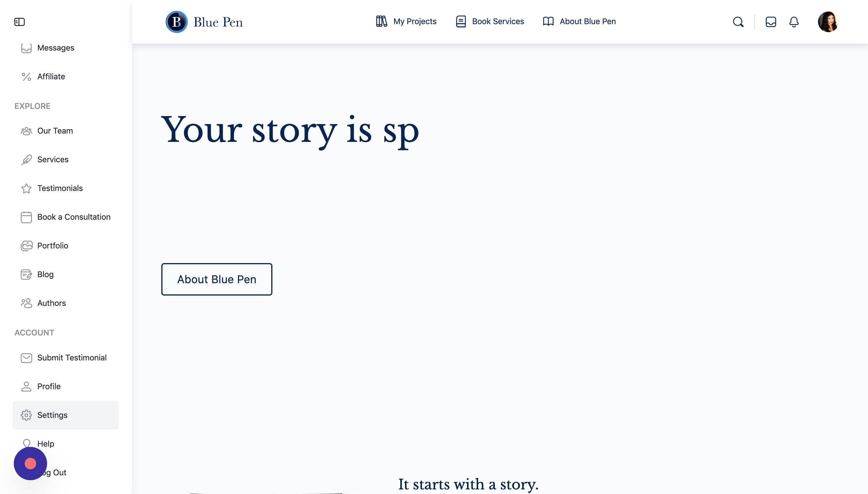868x494 pixels.
Task: Open the user avatar menu
Action: coord(828,22)
